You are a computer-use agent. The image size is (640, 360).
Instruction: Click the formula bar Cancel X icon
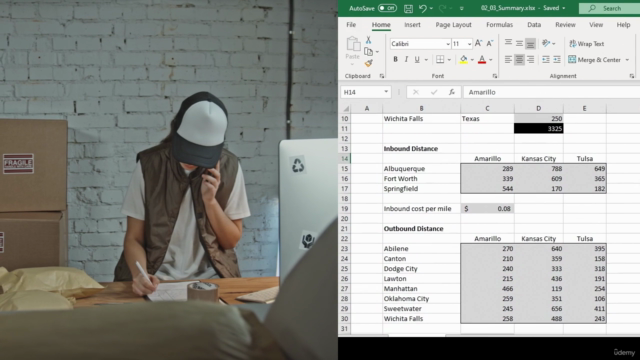click(416, 92)
